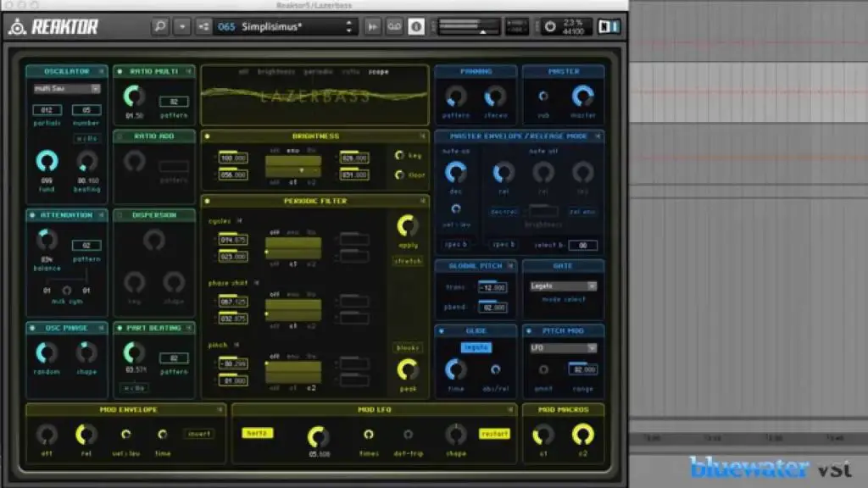Turn the Panning stereo knob
868x488 pixels.
tap(495, 97)
